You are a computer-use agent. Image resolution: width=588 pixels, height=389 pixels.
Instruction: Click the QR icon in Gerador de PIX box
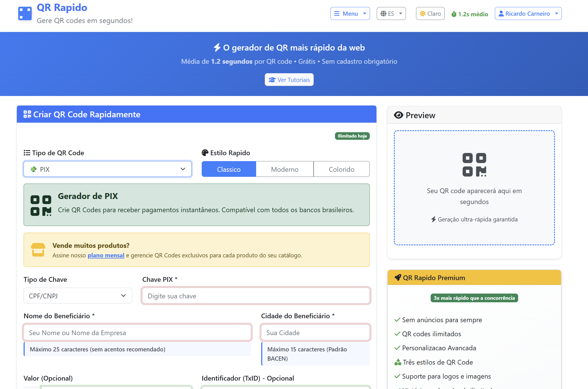tap(41, 205)
